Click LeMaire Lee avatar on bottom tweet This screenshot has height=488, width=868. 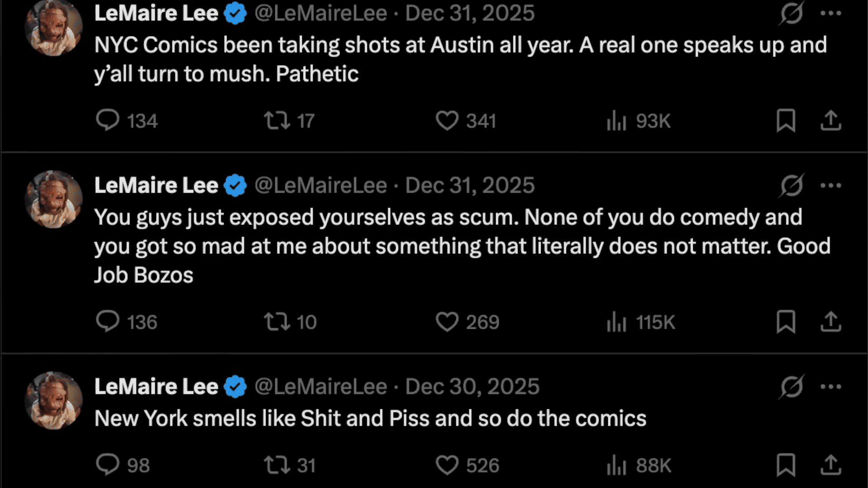[54, 401]
